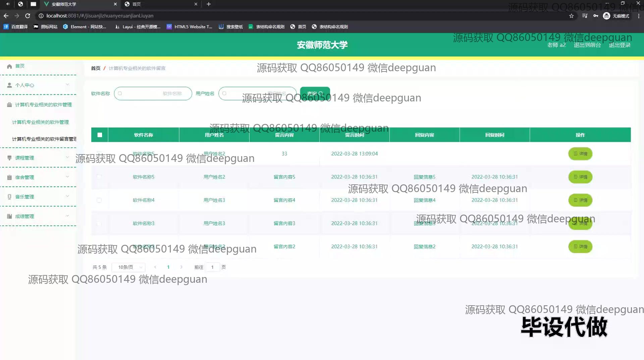The height and width of the screenshot is (360, 644).
Task: Click the 宿舍管理 sidebar icon
Action: (x=9, y=177)
